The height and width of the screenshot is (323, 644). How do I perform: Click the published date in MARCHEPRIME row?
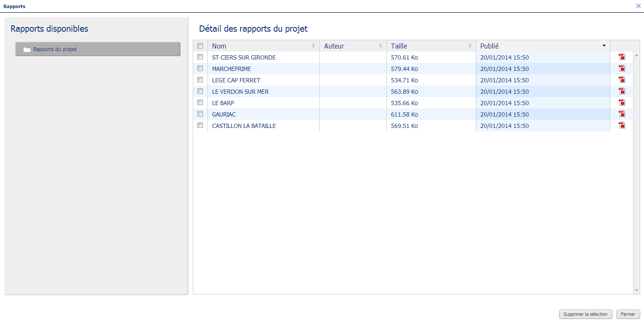coord(504,69)
